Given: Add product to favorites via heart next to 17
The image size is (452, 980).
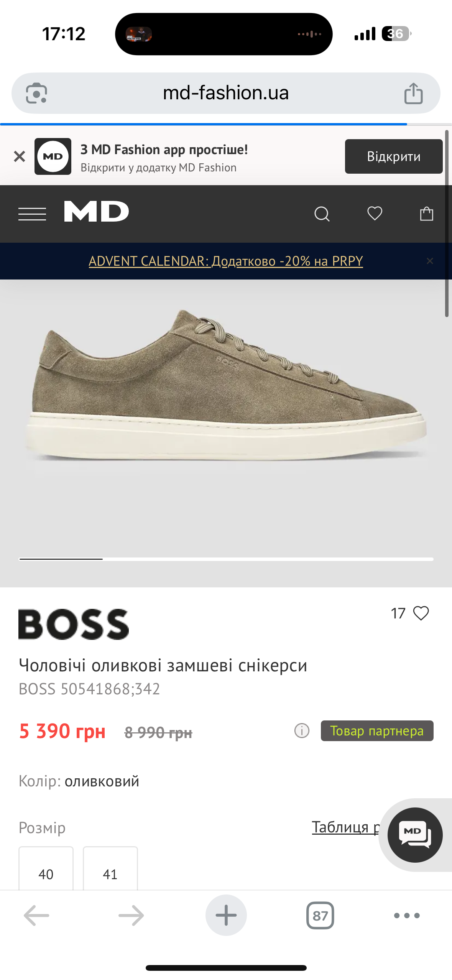Looking at the screenshot, I should (421, 613).
